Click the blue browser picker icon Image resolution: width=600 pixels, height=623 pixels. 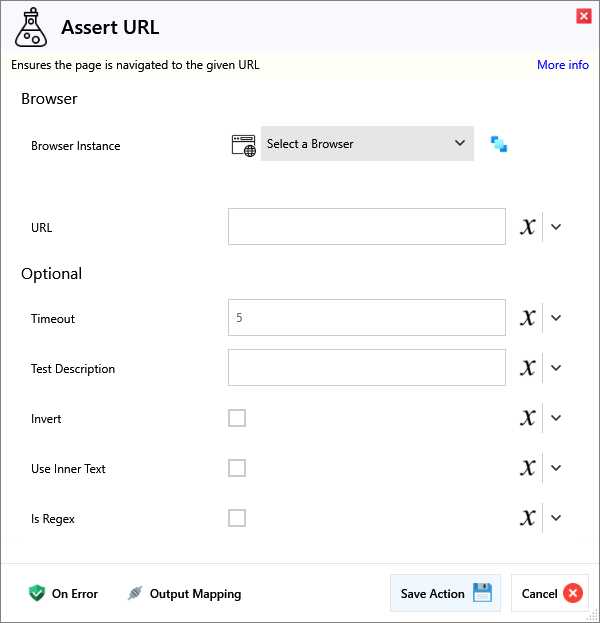click(498, 144)
